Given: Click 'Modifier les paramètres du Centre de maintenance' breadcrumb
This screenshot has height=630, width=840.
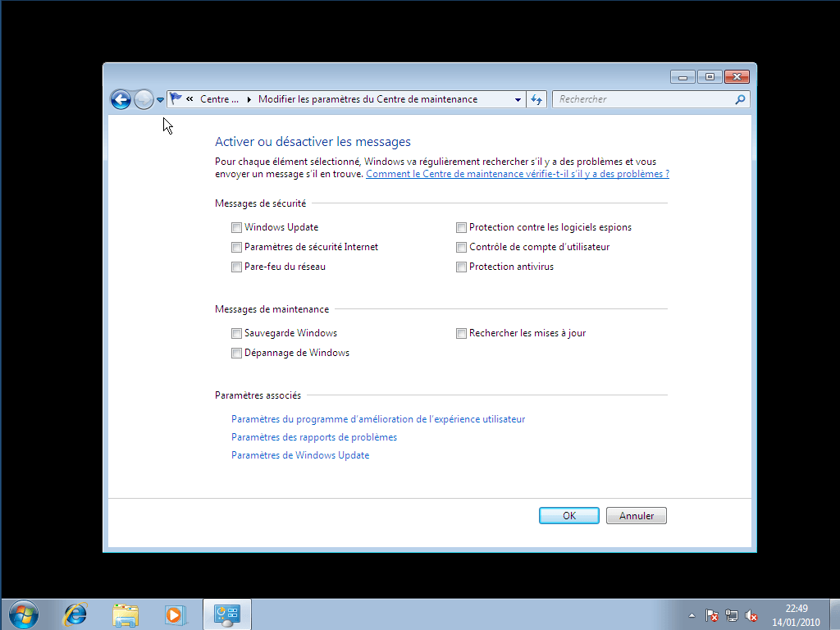Looking at the screenshot, I should (x=367, y=99).
